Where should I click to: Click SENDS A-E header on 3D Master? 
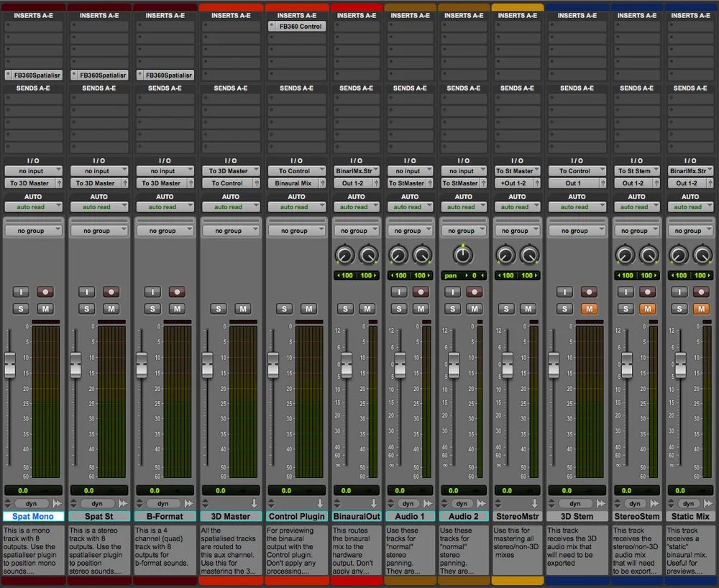(x=231, y=88)
